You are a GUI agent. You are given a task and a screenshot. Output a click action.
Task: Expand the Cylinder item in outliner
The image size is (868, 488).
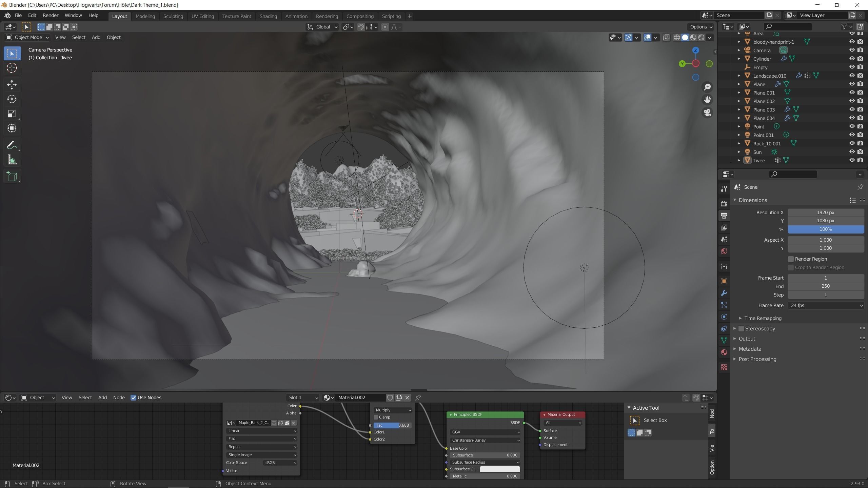click(x=739, y=59)
